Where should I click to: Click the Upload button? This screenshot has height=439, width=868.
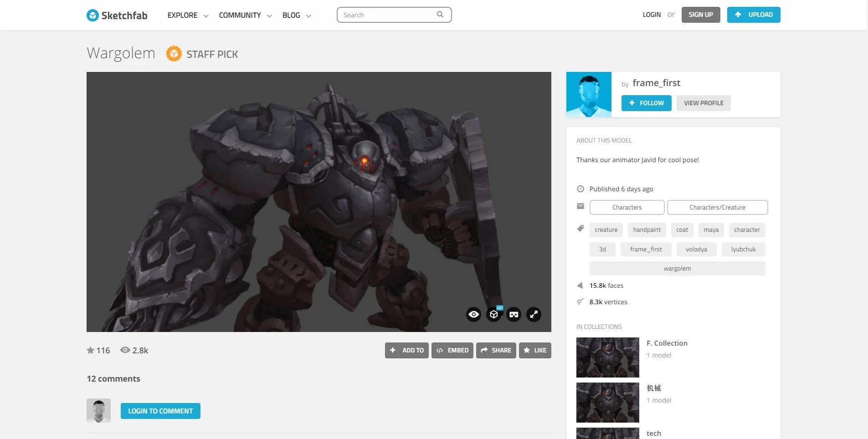click(754, 15)
